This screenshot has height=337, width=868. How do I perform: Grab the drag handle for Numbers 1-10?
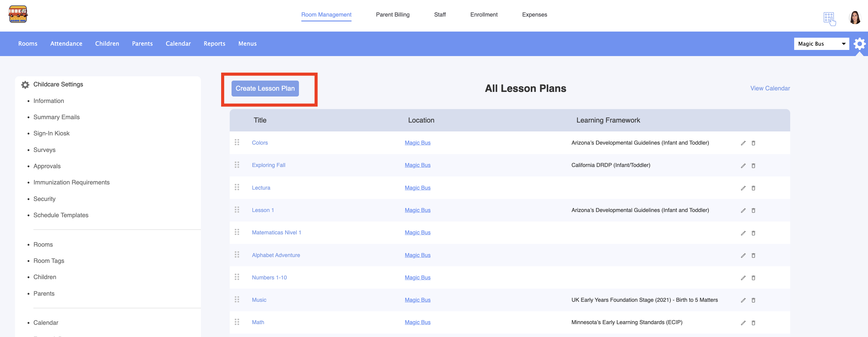pyautogui.click(x=237, y=277)
